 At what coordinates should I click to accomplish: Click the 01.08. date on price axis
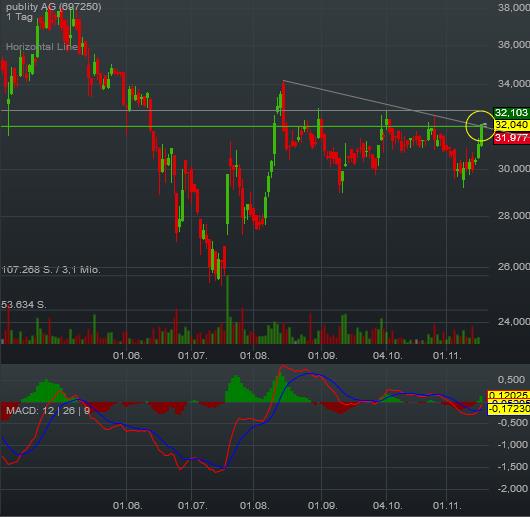click(255, 355)
